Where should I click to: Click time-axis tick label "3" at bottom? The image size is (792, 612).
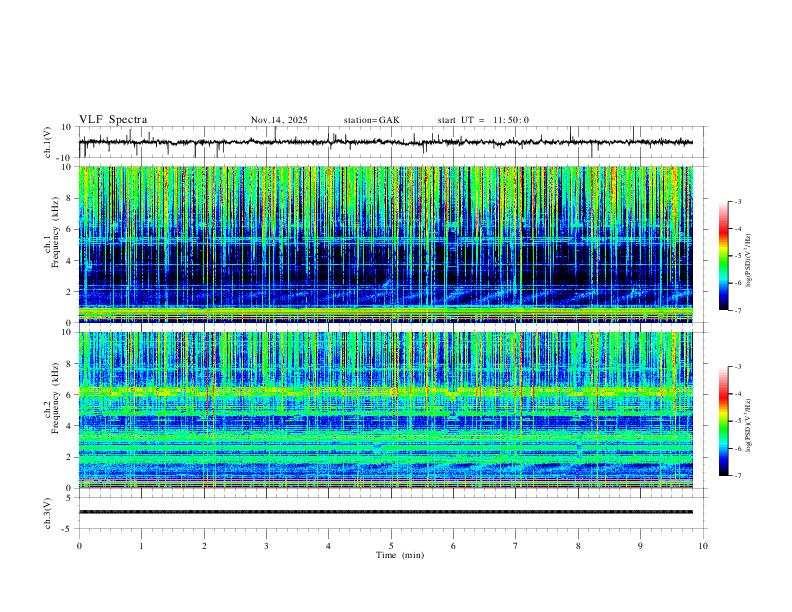pos(266,546)
